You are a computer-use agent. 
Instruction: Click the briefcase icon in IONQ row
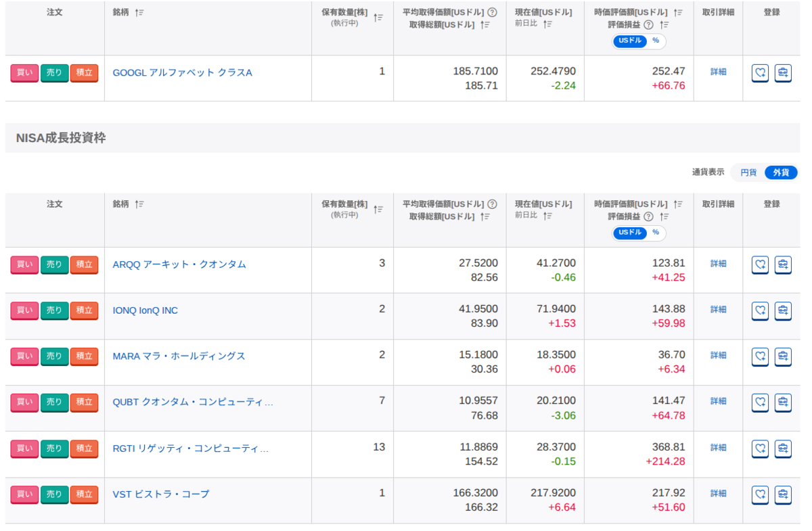[x=783, y=311]
